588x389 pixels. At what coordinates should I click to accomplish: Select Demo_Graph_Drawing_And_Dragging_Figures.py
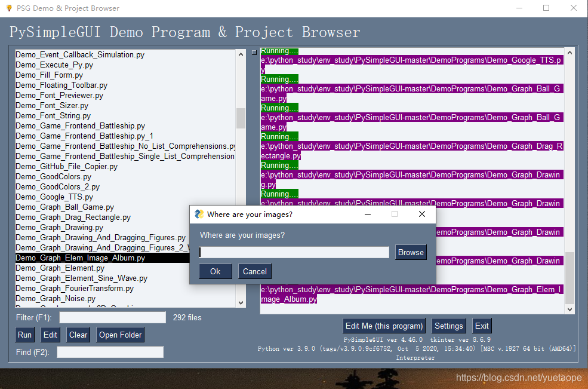tap(102, 238)
